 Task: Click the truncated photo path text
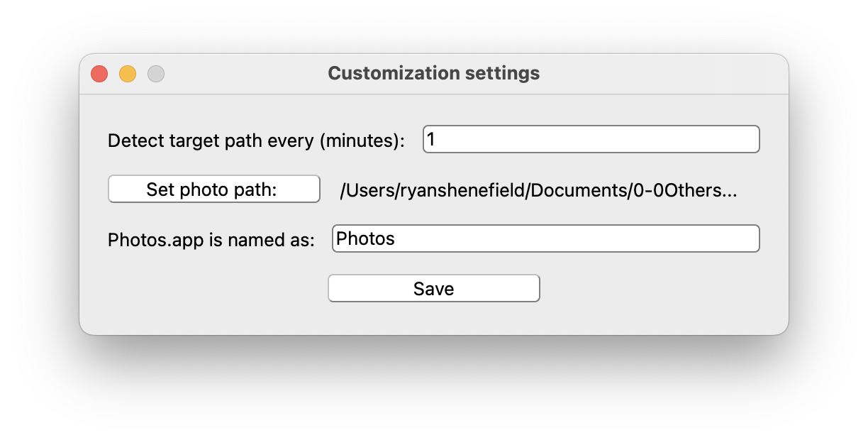(x=539, y=190)
